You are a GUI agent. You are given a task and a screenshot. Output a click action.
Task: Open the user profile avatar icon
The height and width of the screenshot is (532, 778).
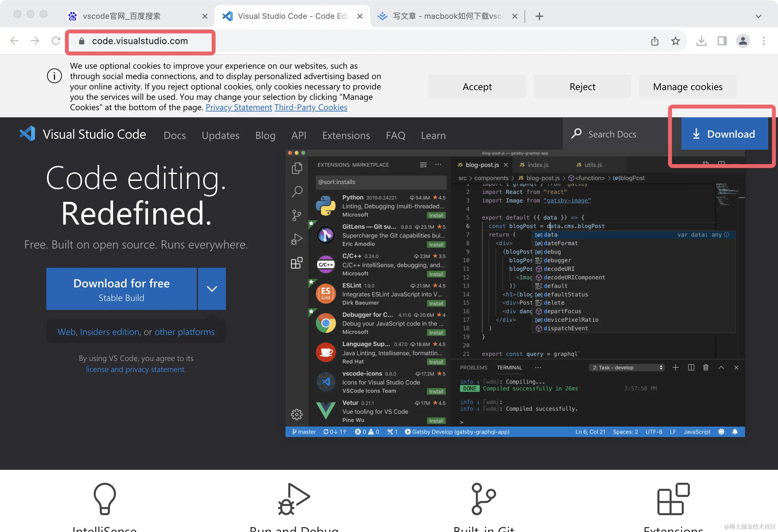click(x=743, y=41)
